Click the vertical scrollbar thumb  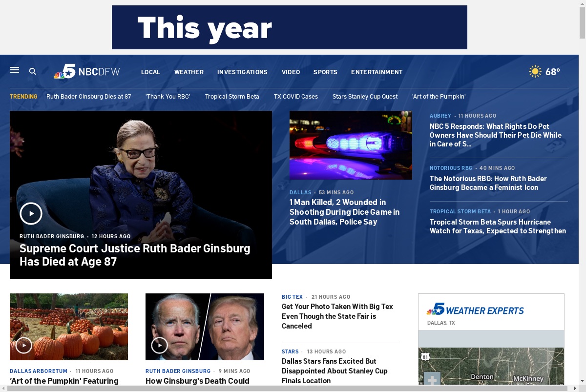(582, 23)
